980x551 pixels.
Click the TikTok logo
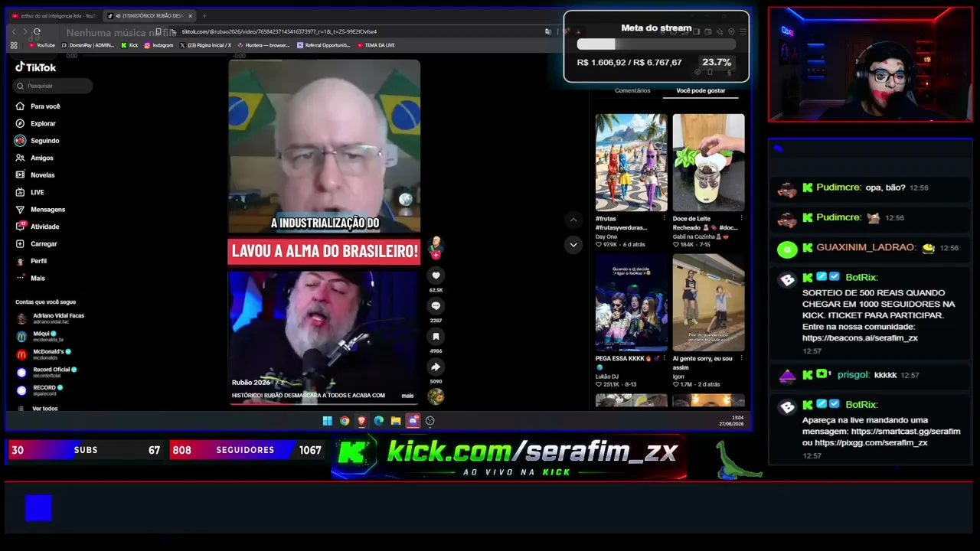click(36, 67)
